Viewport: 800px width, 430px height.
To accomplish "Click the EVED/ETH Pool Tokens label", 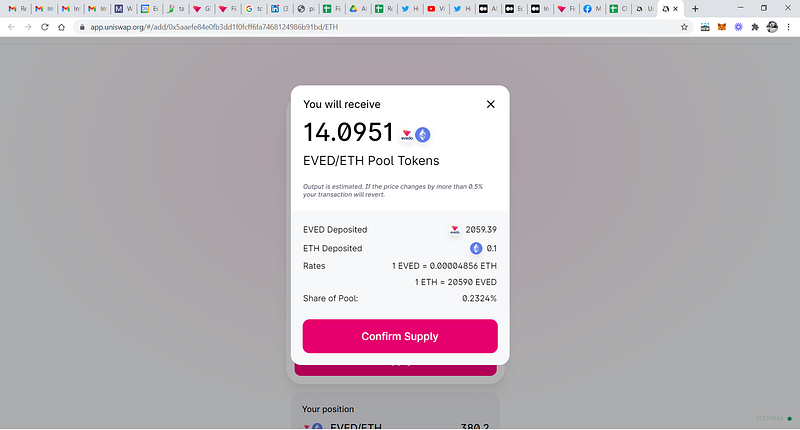I will (x=371, y=160).
